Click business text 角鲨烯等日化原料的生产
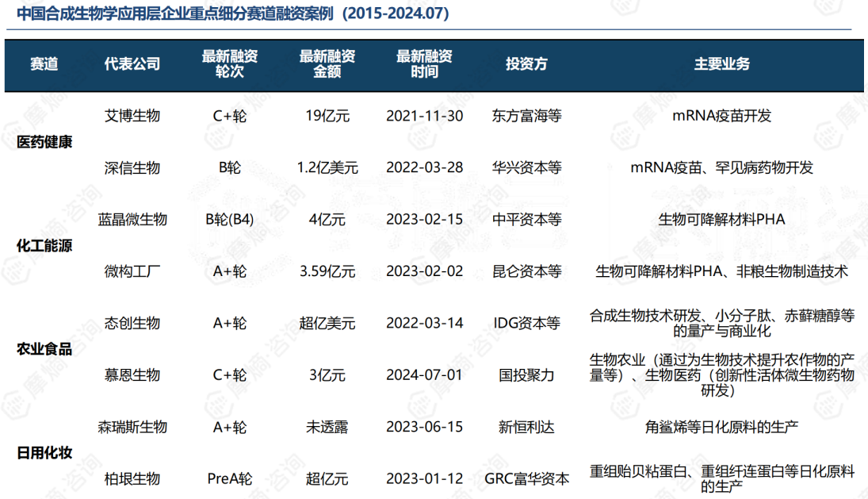 click(722, 427)
